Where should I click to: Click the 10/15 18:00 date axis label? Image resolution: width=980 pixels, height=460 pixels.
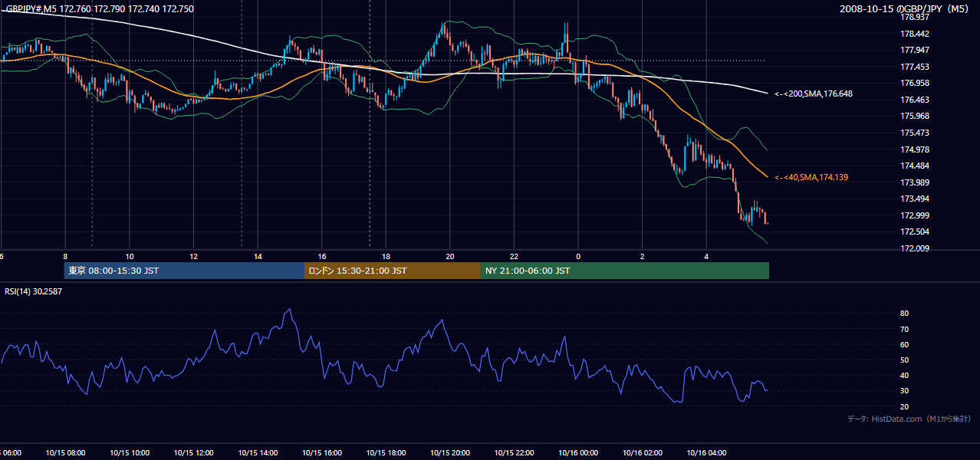click(x=386, y=453)
